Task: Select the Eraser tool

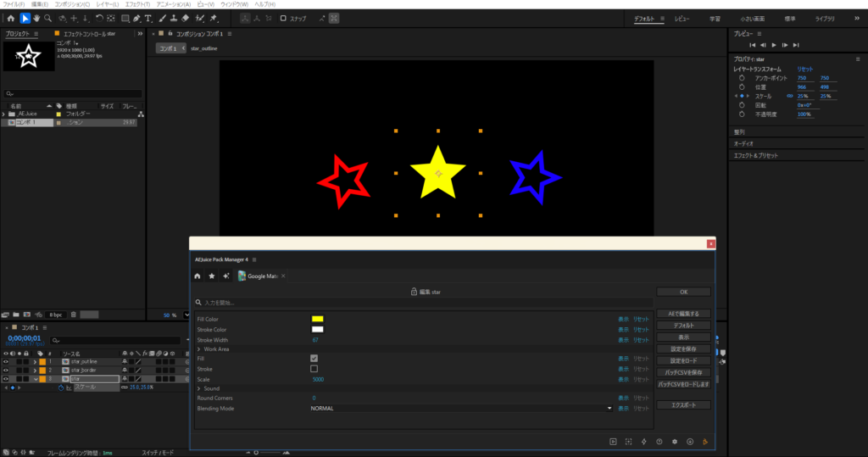Action: click(x=186, y=18)
